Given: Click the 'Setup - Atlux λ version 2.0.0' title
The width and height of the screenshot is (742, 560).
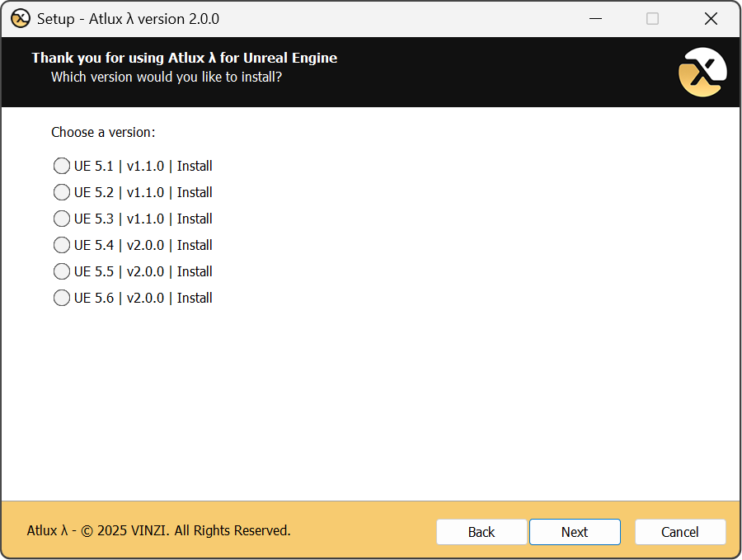Looking at the screenshot, I should [128, 18].
